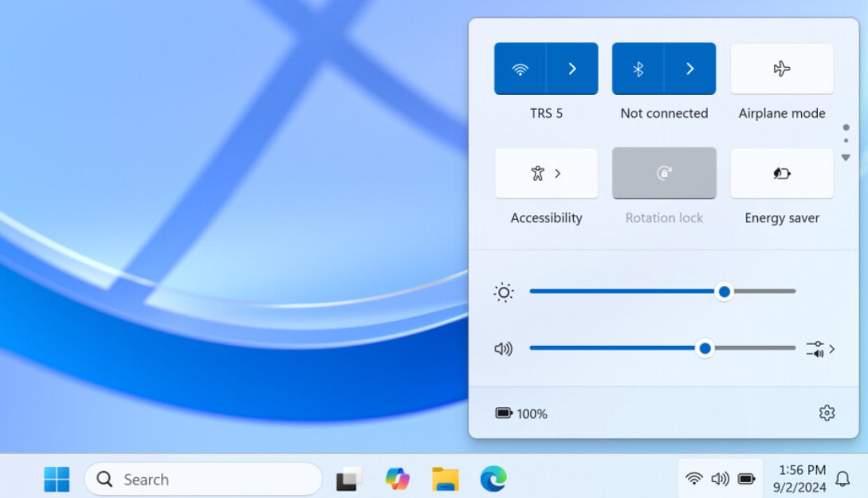Launch Copilot from the taskbar
The width and height of the screenshot is (868, 498).
[397, 479]
